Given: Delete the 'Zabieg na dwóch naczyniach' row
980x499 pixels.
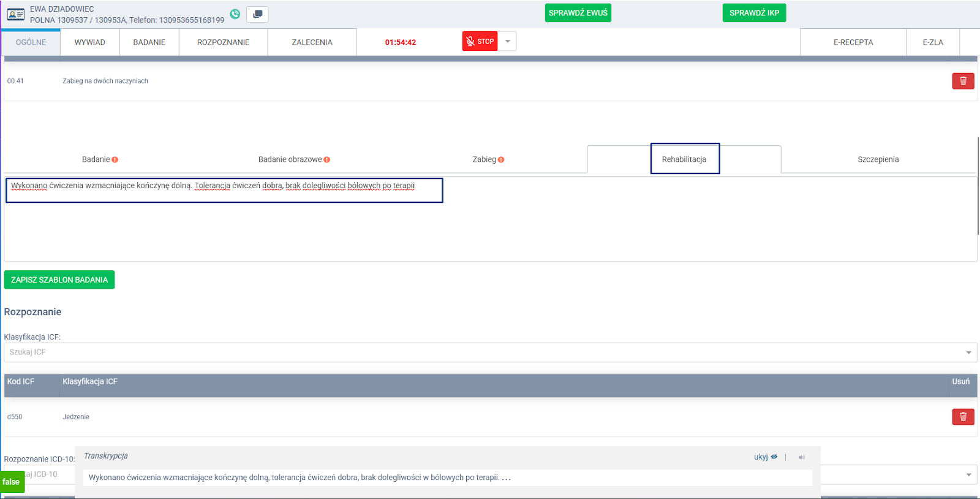Looking at the screenshot, I should point(963,81).
